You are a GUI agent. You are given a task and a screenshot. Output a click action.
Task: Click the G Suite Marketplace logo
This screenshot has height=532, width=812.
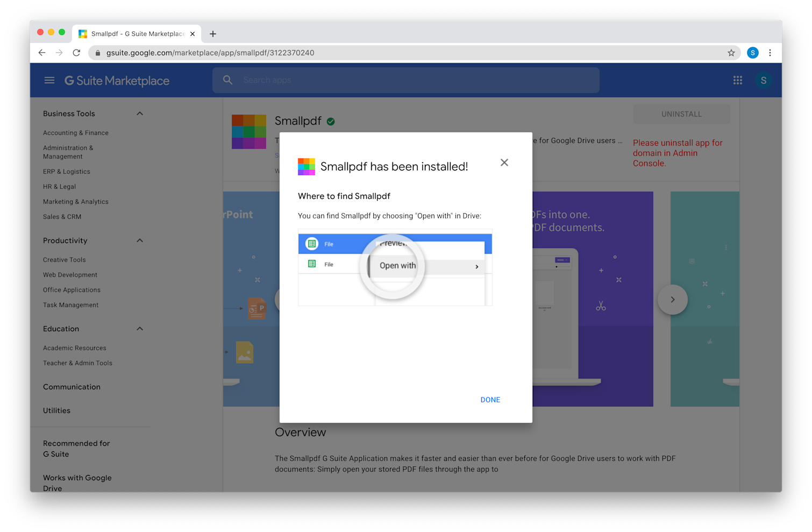pos(117,81)
